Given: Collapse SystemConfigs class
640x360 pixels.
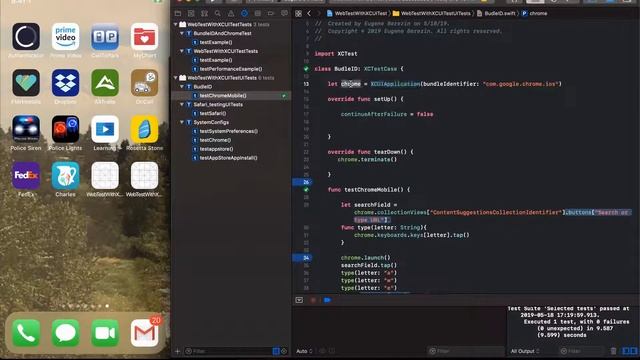Looking at the screenshot, I should click(182, 122).
